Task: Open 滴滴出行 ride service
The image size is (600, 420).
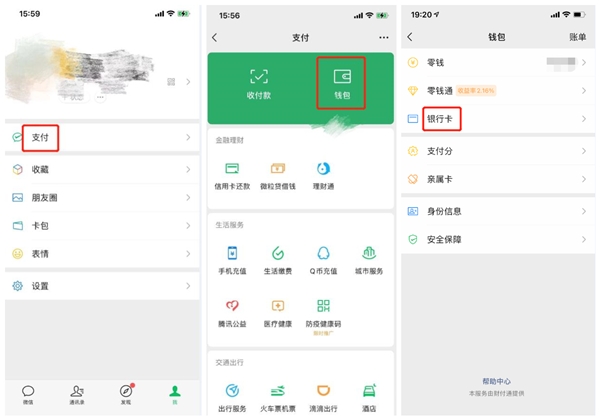Action: (323, 398)
